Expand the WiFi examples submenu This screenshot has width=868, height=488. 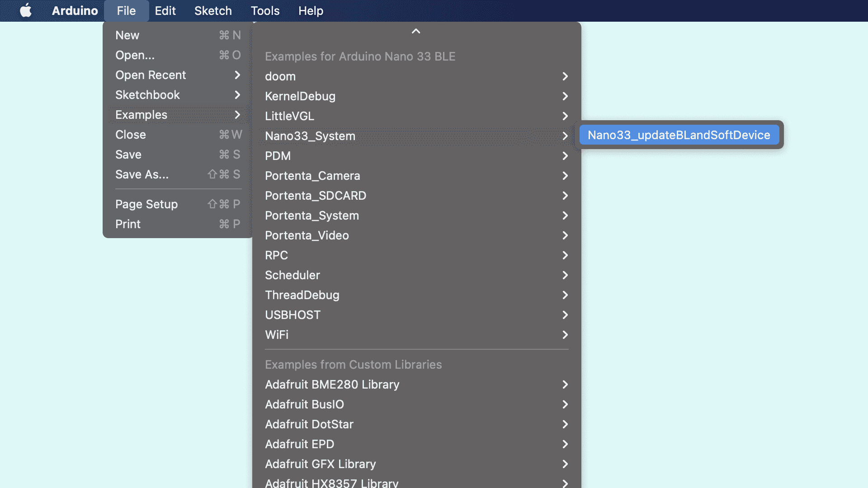[x=416, y=335]
